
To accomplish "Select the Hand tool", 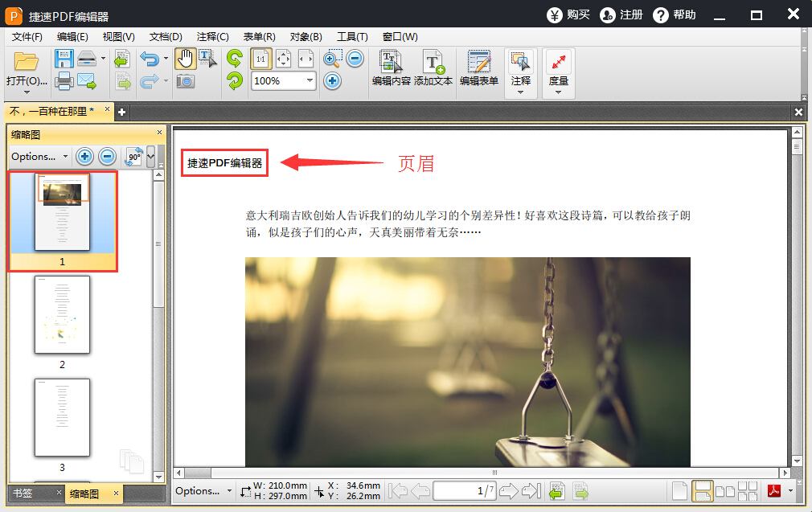I will pyautogui.click(x=185, y=59).
